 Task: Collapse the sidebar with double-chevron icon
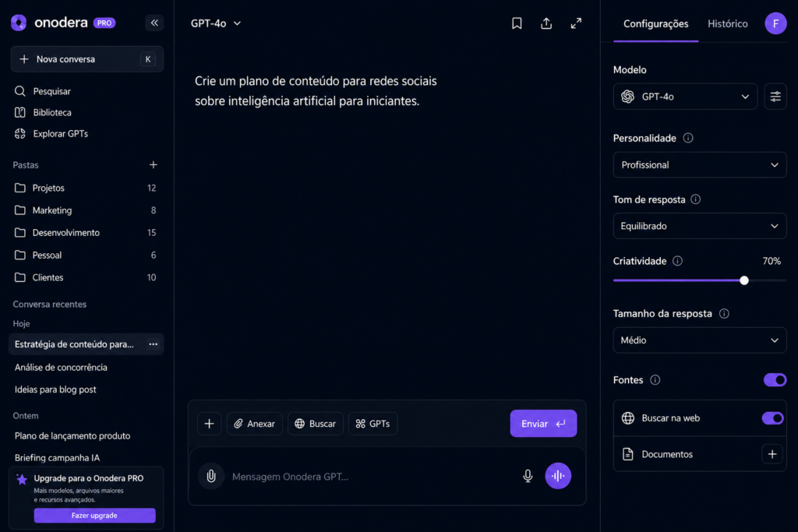154,23
